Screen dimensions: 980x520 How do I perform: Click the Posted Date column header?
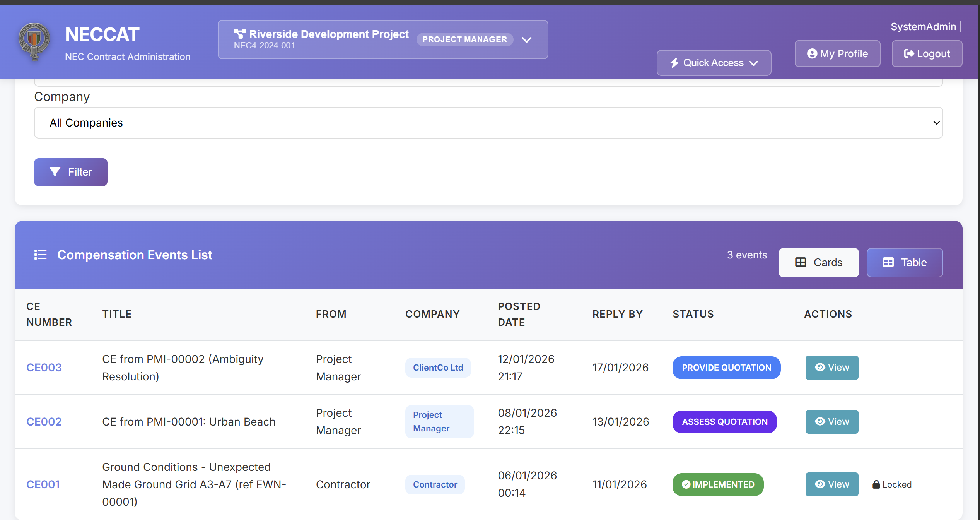pyautogui.click(x=519, y=314)
